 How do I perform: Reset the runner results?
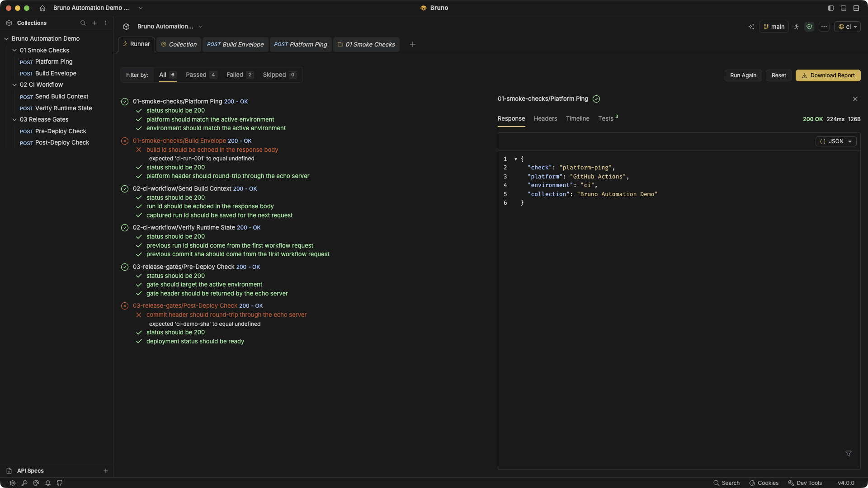[778, 75]
